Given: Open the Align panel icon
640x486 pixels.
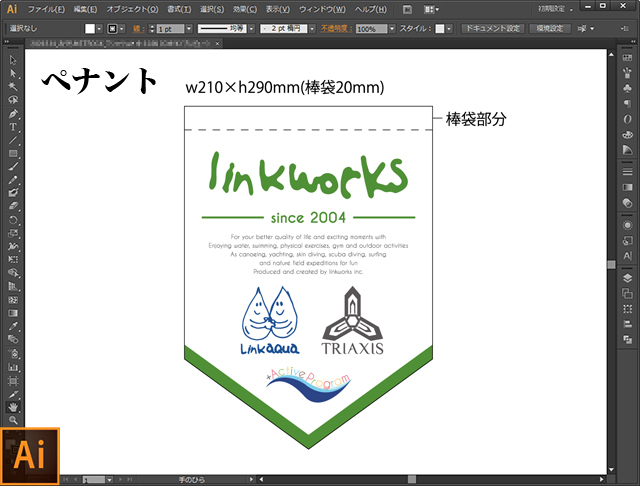Looking at the screenshot, I should point(627,324).
